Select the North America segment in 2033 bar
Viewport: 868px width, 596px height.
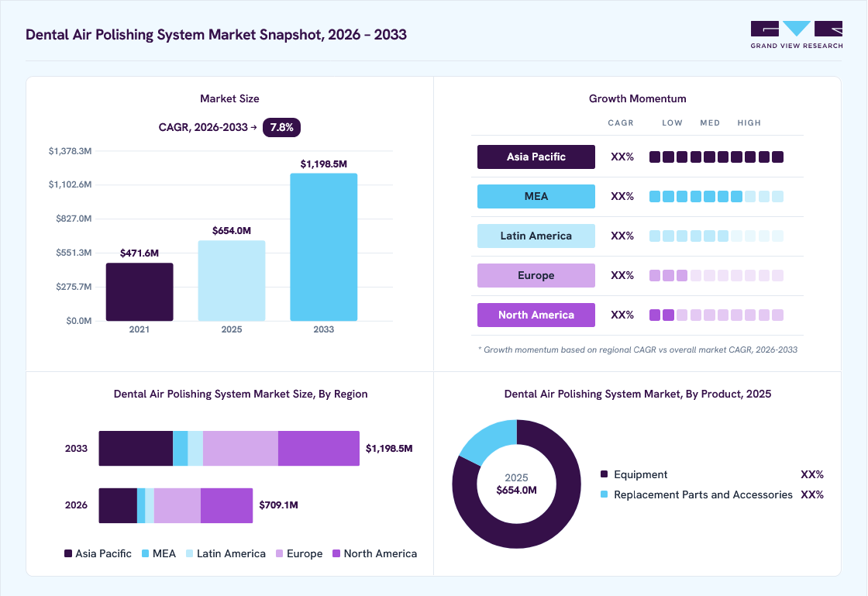(319, 448)
